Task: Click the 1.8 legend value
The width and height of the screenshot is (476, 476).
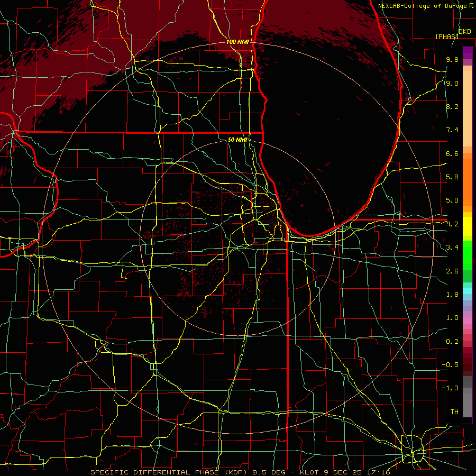Action: pyautogui.click(x=452, y=295)
